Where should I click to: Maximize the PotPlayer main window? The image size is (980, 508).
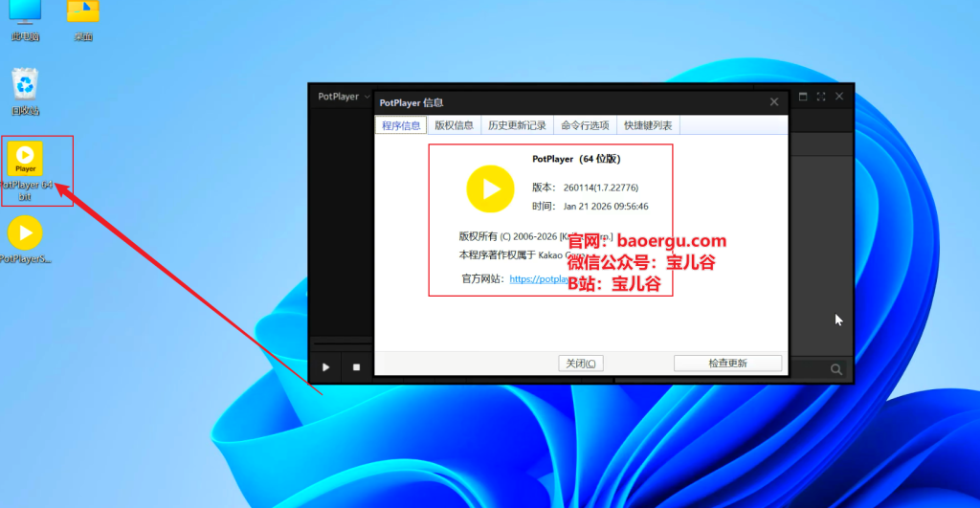tap(803, 97)
